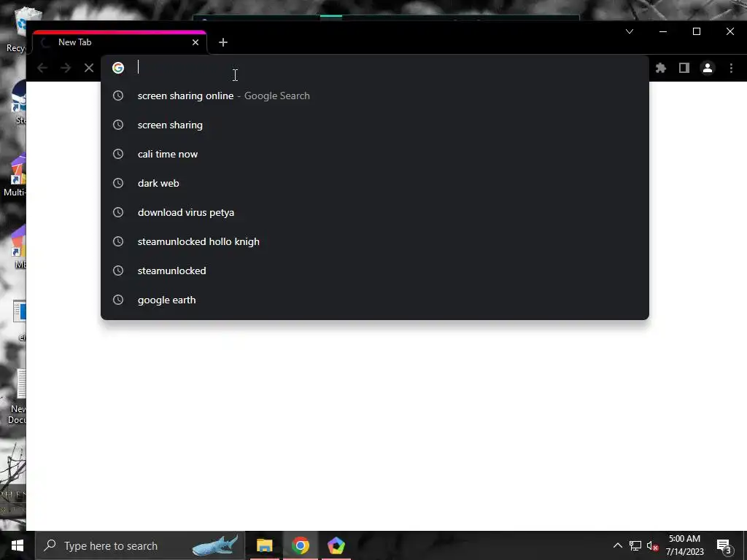Go back with the browser back arrow
The image size is (747, 560).
coord(42,68)
